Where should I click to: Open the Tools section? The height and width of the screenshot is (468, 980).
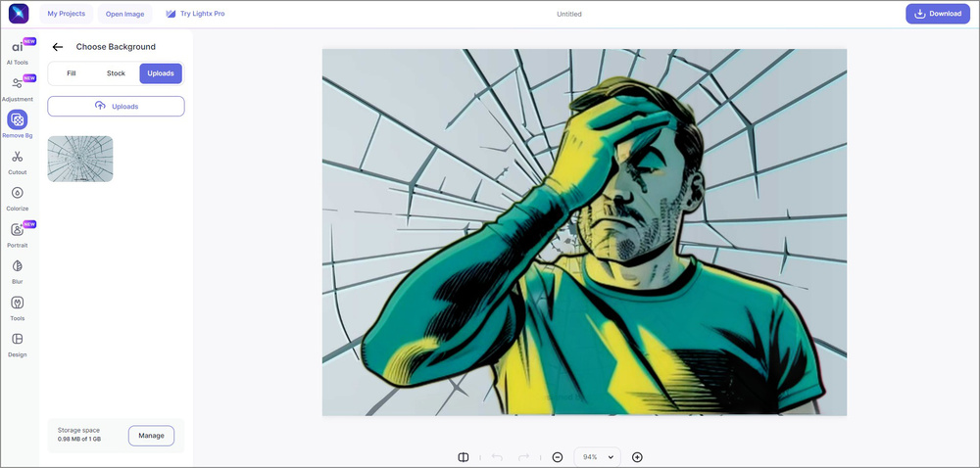point(18,307)
